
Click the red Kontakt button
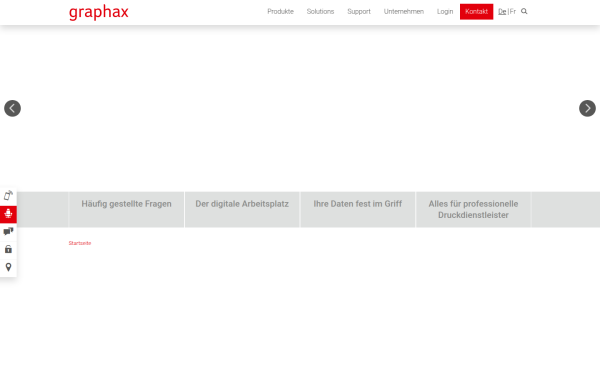(476, 11)
